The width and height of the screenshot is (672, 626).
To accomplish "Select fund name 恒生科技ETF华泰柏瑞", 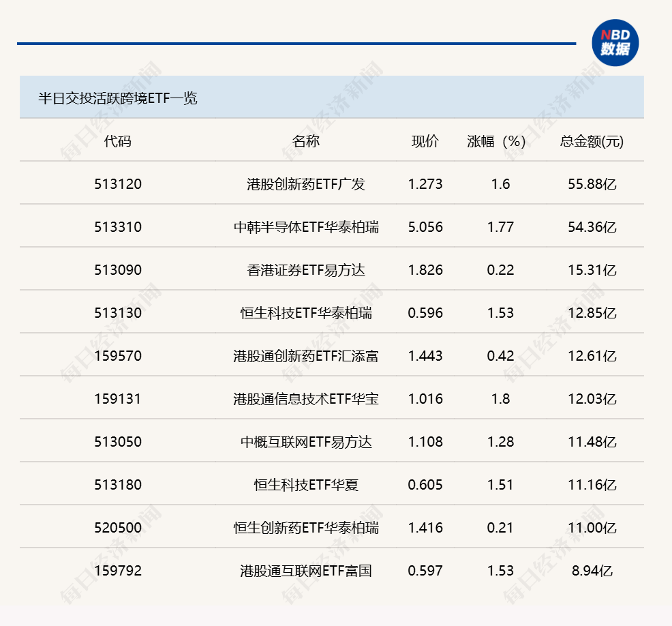I will point(306,312).
